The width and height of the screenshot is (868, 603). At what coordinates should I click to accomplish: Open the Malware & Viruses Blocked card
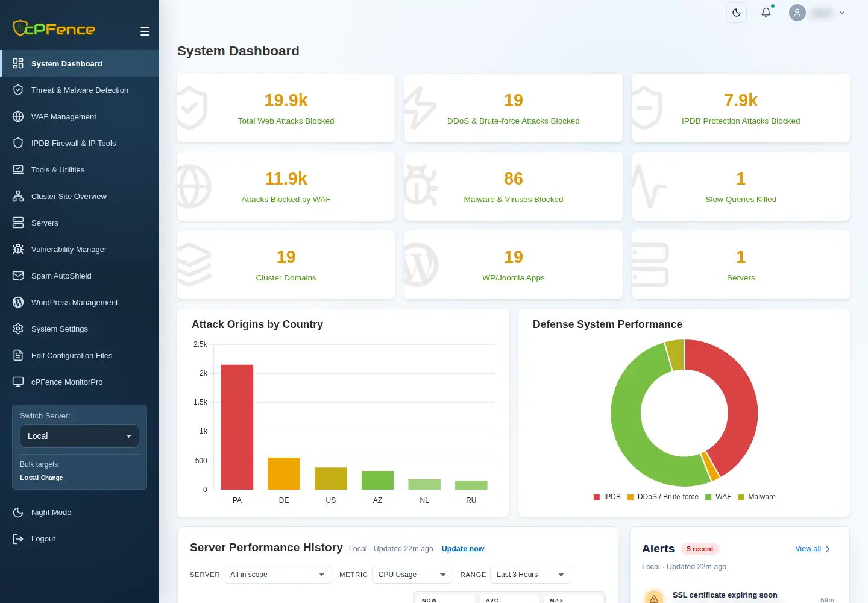(514, 186)
